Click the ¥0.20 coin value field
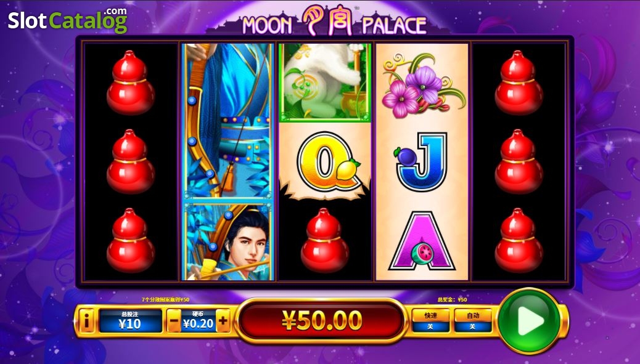 click(198, 322)
